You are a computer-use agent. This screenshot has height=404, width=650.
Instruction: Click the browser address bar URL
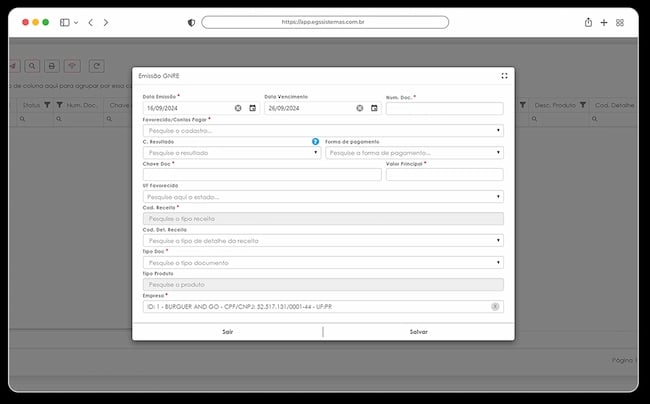325,22
